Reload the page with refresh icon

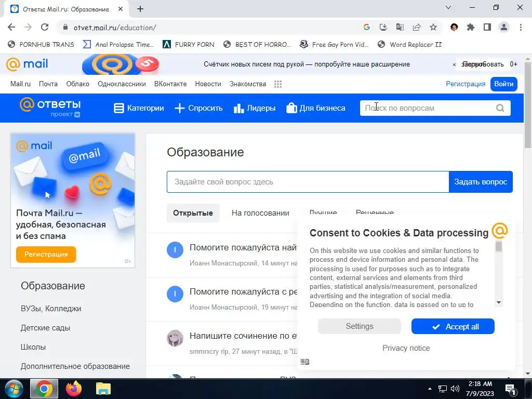click(45, 27)
